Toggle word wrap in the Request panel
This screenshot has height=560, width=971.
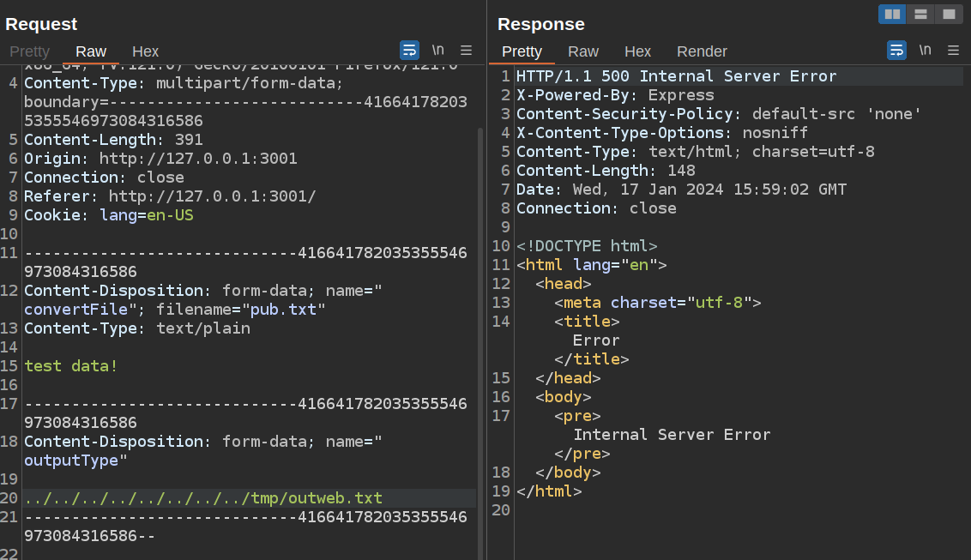point(409,50)
